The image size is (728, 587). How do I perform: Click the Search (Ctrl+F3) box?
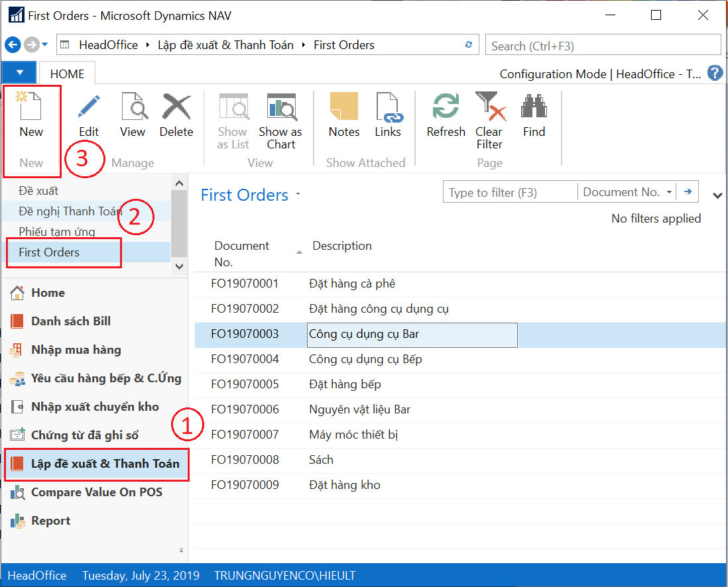point(603,46)
